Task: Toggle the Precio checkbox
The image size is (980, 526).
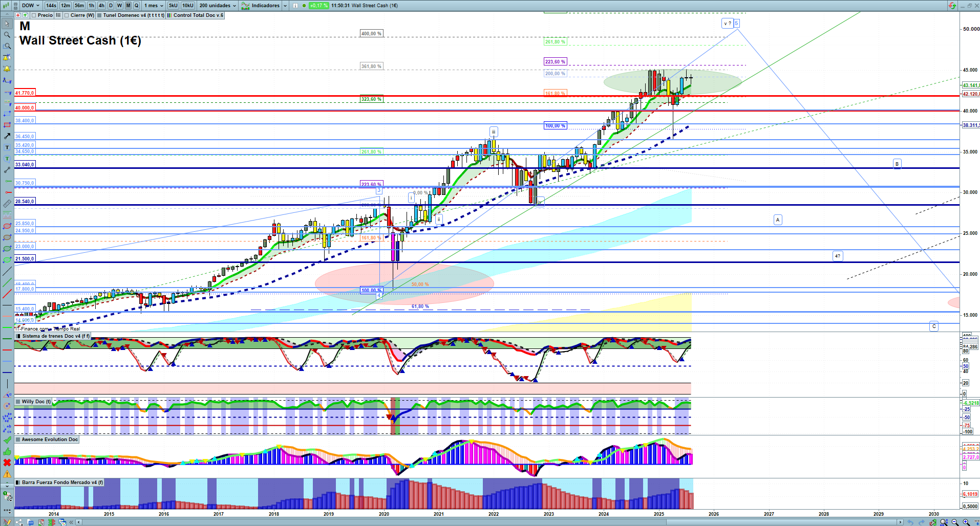Action: tap(34, 15)
